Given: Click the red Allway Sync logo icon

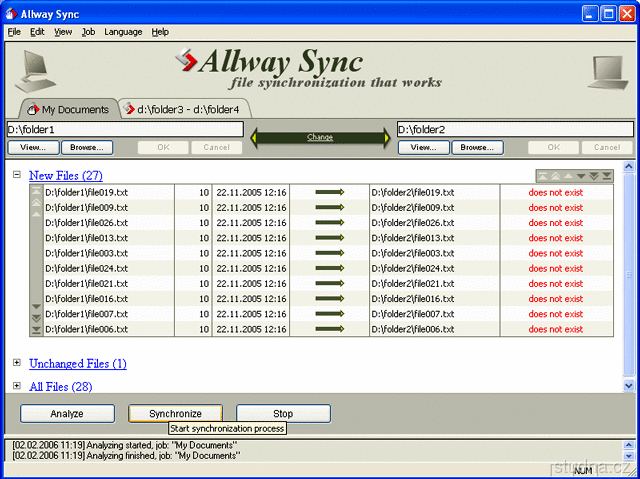Looking at the screenshot, I should click(186, 61).
